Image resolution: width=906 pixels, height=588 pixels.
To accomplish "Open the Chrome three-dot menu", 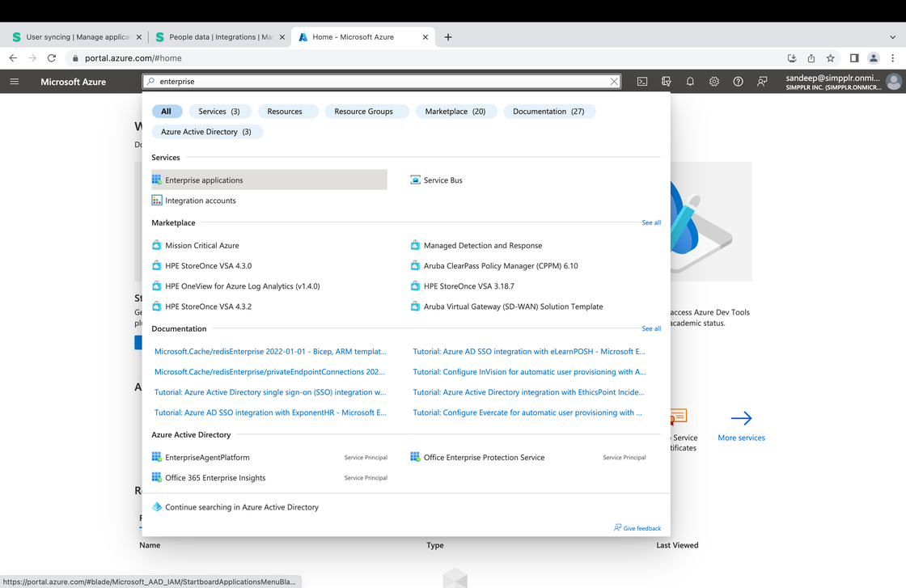I will (x=893, y=57).
